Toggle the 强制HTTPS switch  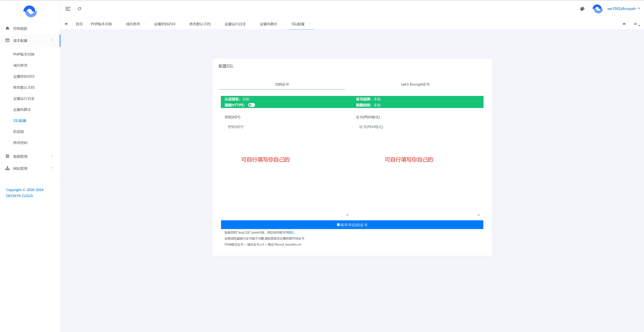251,105
